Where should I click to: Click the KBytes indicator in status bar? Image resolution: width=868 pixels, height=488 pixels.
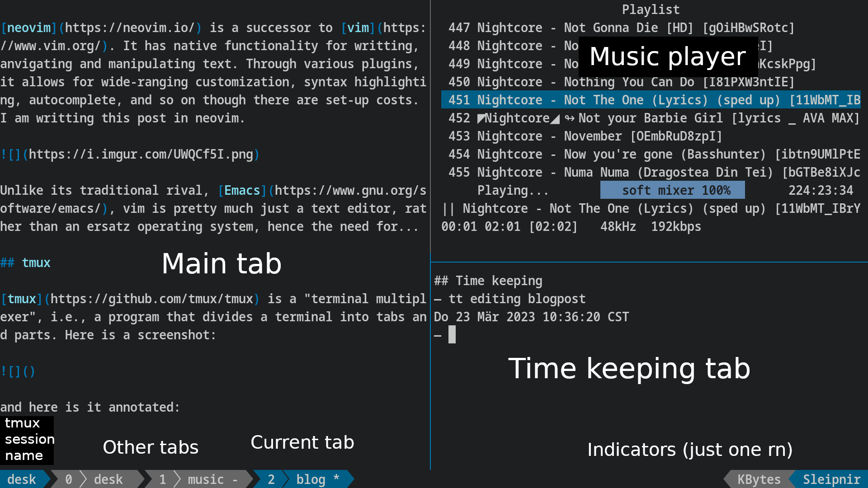point(759,479)
